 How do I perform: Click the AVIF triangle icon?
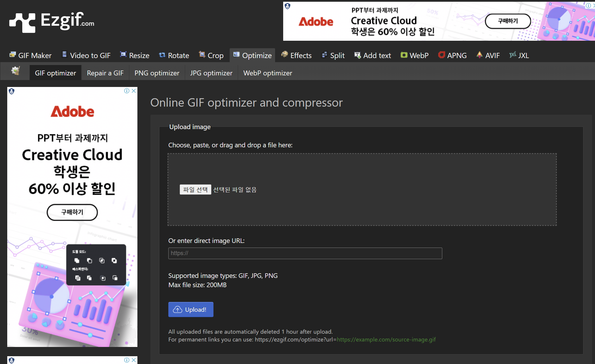(480, 55)
